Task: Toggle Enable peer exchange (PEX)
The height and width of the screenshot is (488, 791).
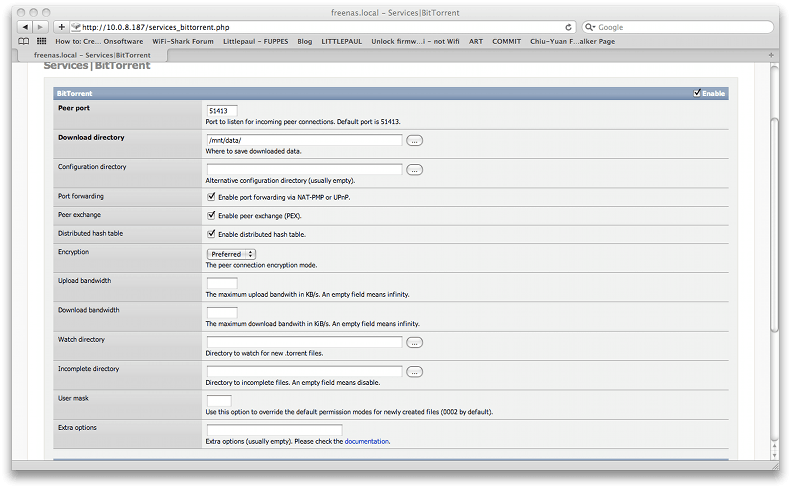Action: pyautogui.click(x=211, y=215)
